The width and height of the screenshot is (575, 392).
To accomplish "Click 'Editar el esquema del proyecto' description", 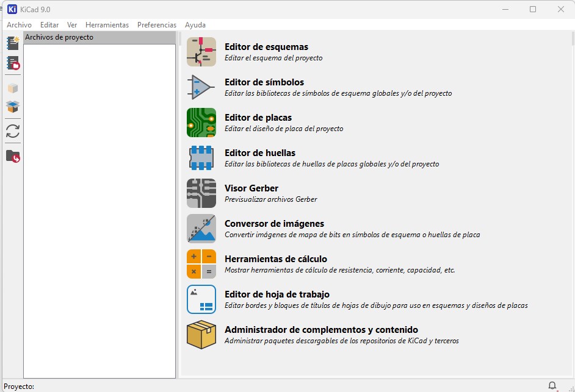I will [273, 58].
